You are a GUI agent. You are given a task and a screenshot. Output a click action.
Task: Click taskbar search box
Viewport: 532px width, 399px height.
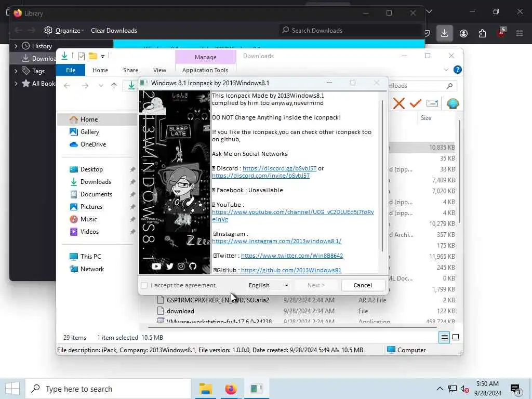point(108,389)
